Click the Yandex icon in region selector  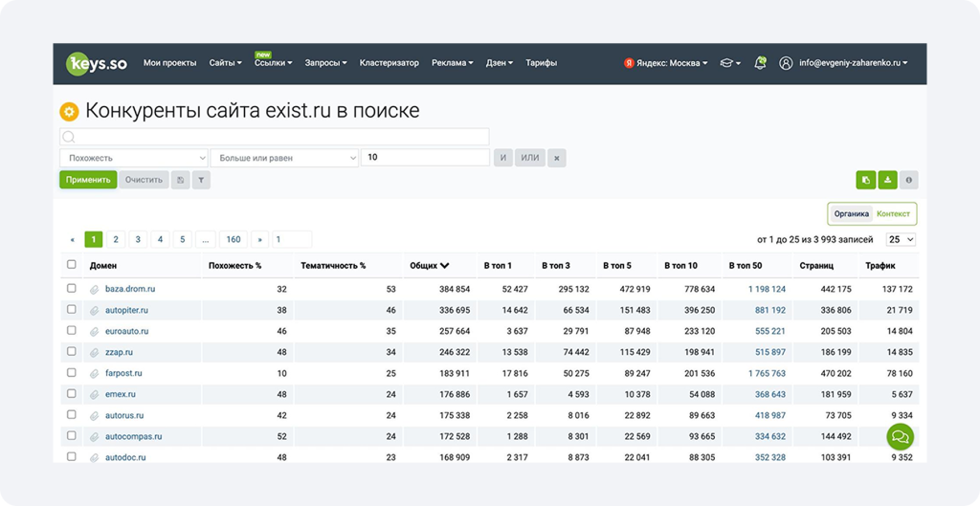coord(629,63)
